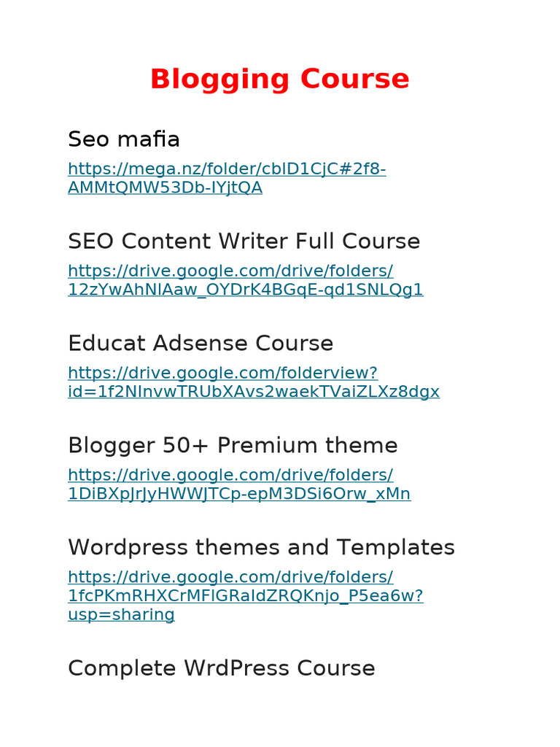This screenshot has height=747, width=560.
Task: Open the mega.nz folder link under Seo mafia
Action: click(227, 169)
